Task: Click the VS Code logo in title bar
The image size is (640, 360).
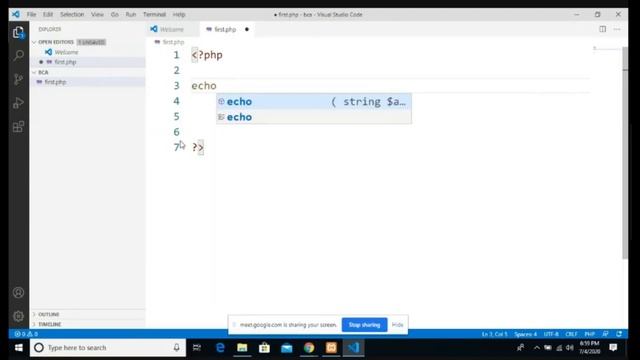Action: (16, 14)
